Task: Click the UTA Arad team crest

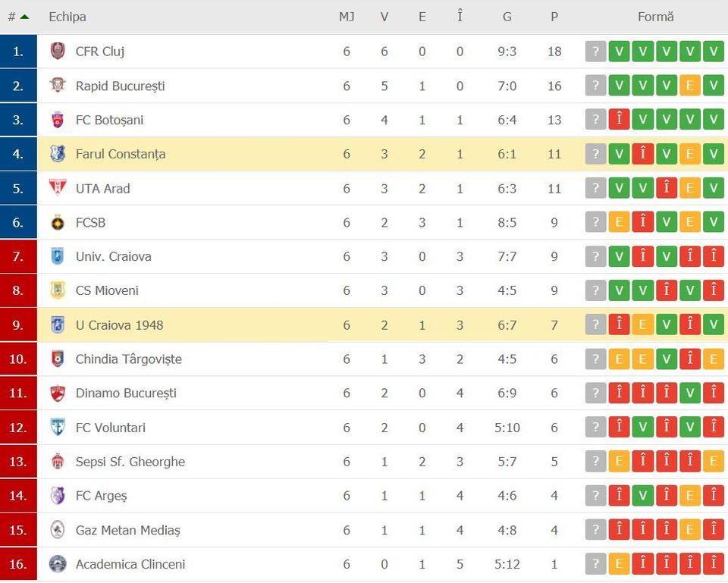Action: point(58,188)
